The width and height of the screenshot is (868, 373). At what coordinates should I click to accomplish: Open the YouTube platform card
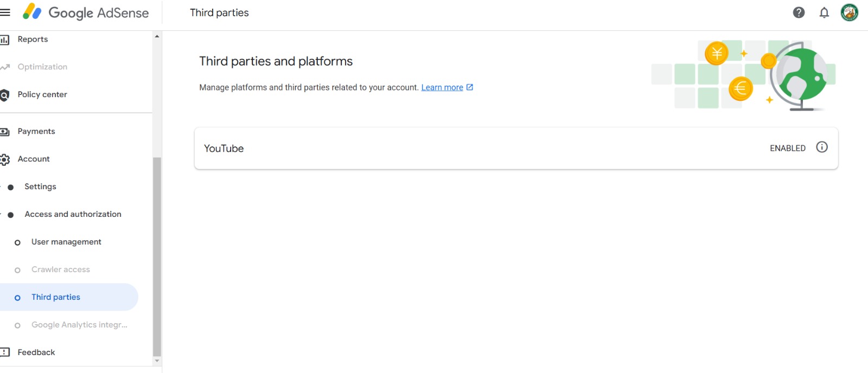click(x=516, y=148)
